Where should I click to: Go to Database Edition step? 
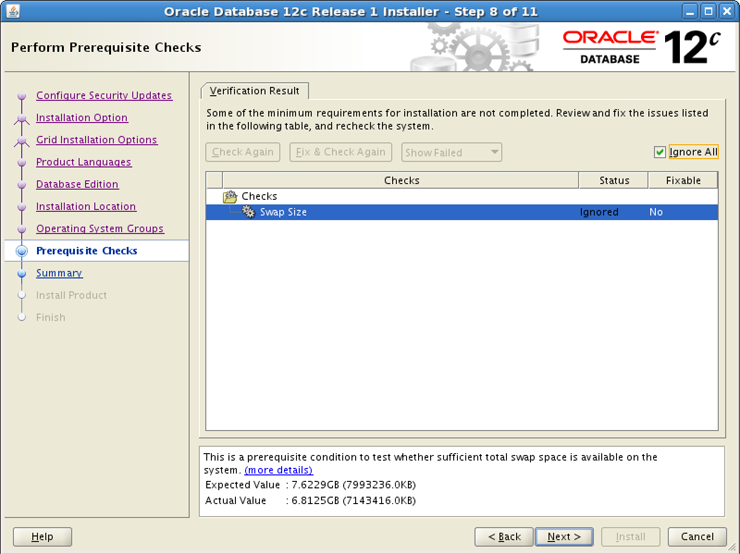click(x=77, y=184)
